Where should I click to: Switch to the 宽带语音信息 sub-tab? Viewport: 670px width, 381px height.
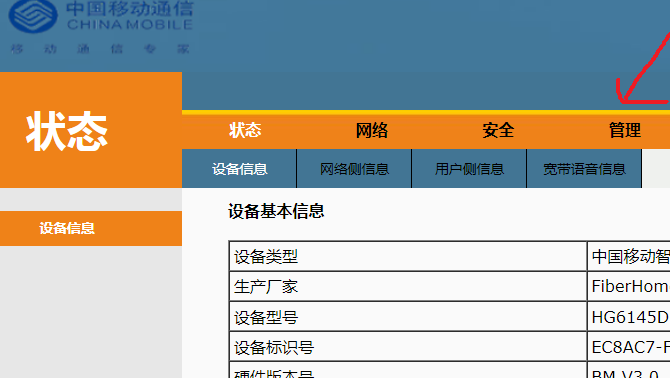point(584,169)
